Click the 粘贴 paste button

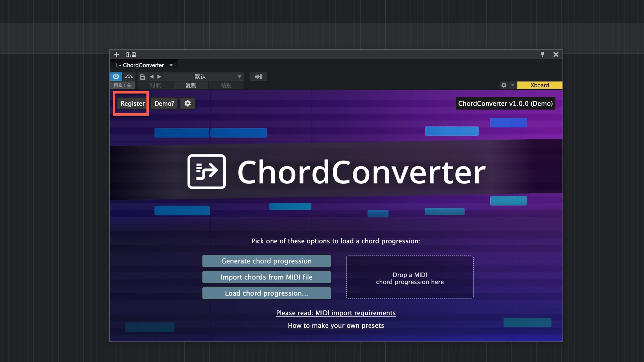pos(226,85)
